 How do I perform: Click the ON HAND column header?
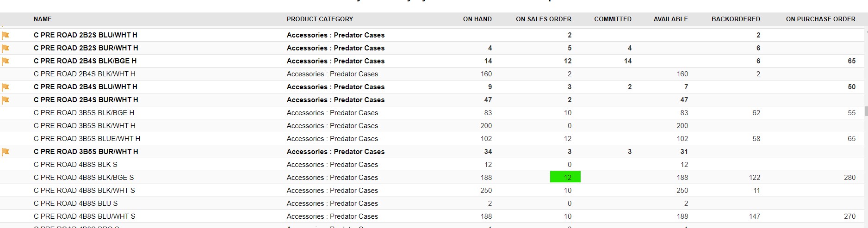[477, 19]
